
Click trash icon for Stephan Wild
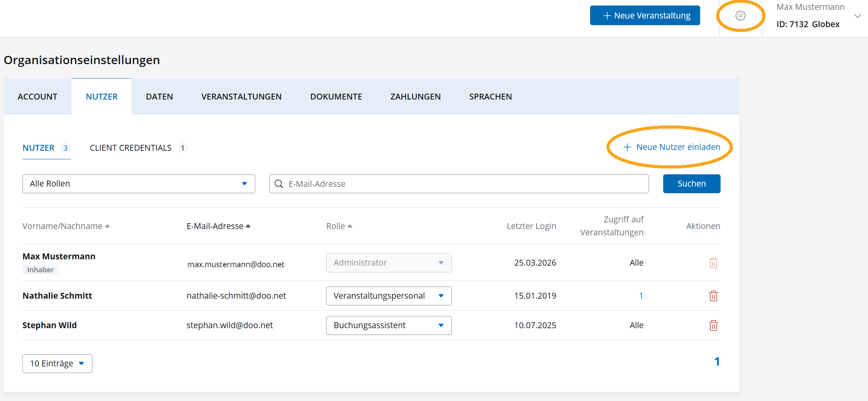tap(713, 325)
